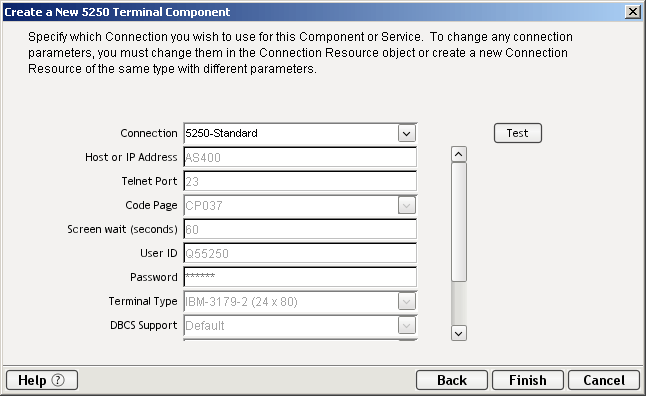
Task: Click the Screen wait seconds field
Action: (300, 229)
